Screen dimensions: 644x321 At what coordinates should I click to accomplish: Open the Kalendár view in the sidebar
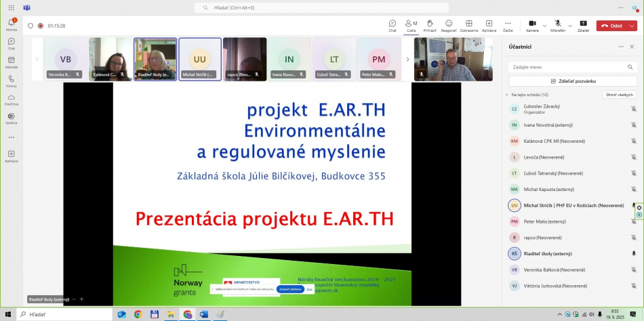pos(11,62)
